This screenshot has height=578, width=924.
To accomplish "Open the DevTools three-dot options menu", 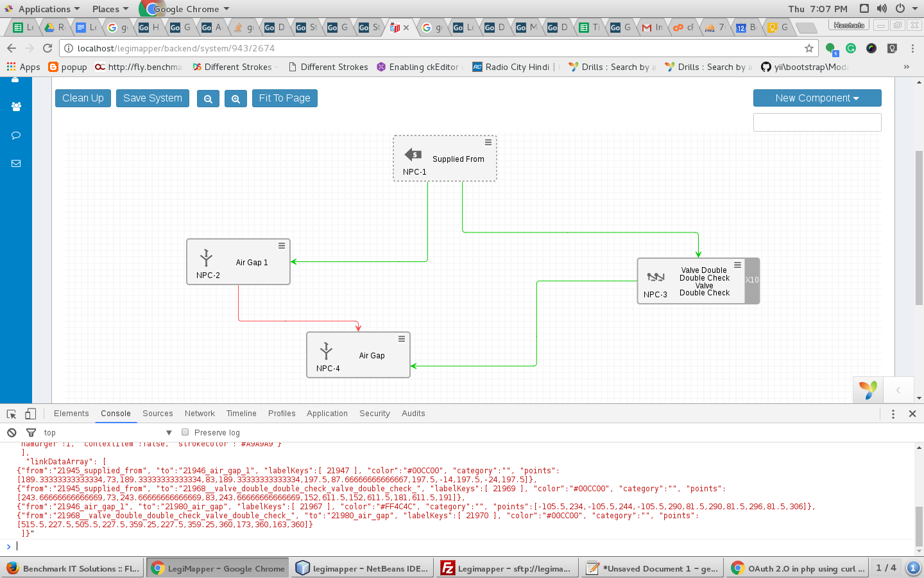I will point(893,414).
